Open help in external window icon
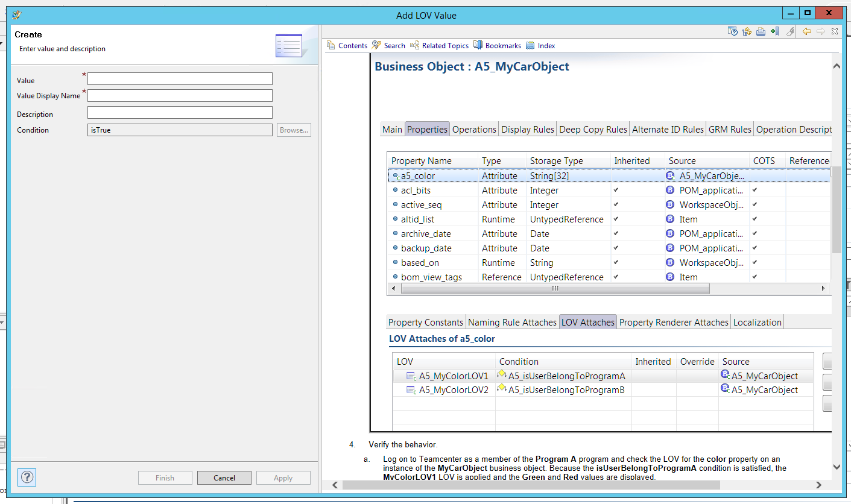Viewport: 851px width, 504px height. (733, 31)
